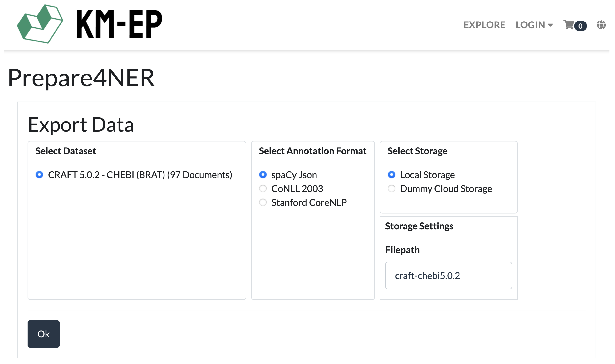Click the KM-EP brand name text
Screen dimensions: 615x364
coord(119,24)
